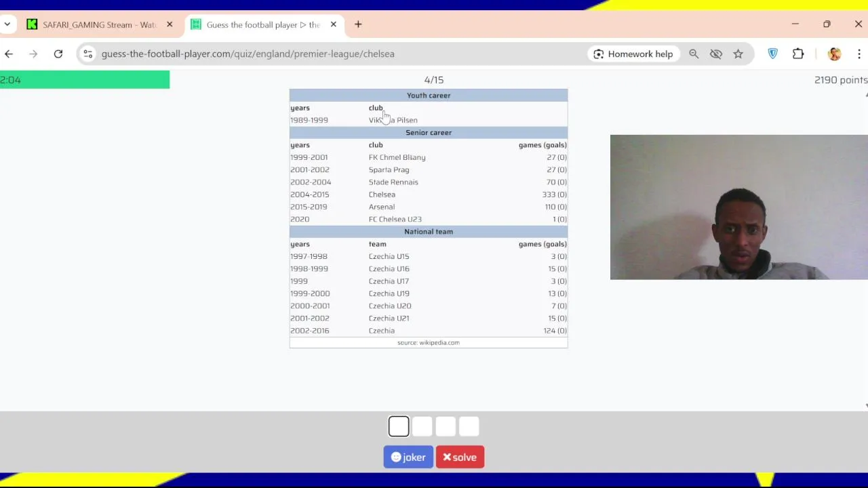Select the first answer letter box
This screenshot has height=488, width=868.
[x=399, y=426]
